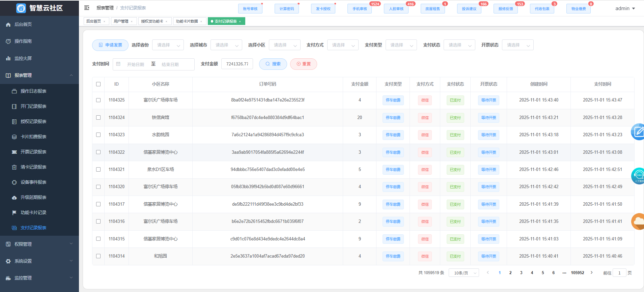The height and width of the screenshot is (292, 644).
Task: Go to next page arrow in pagination
Action: (591, 273)
